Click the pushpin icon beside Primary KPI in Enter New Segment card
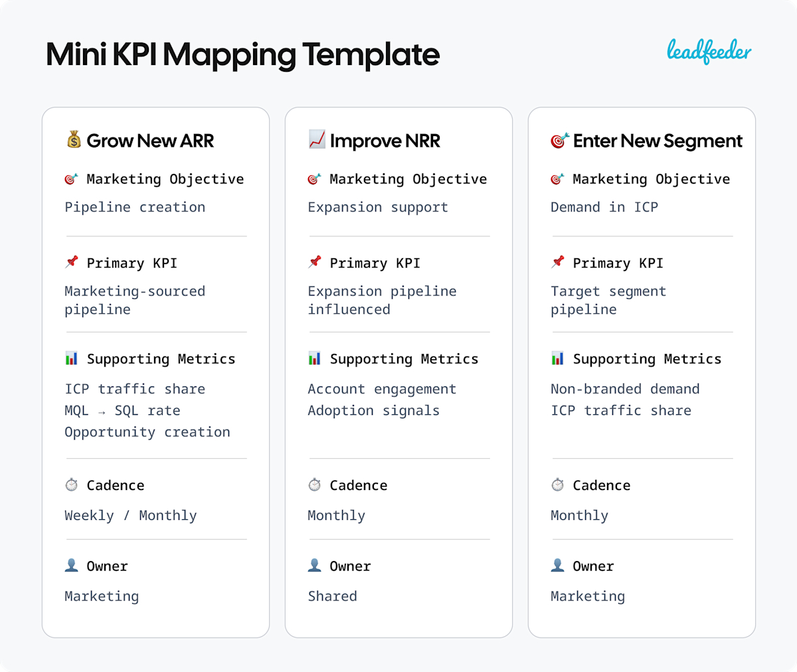The image size is (797, 672). [x=558, y=262]
